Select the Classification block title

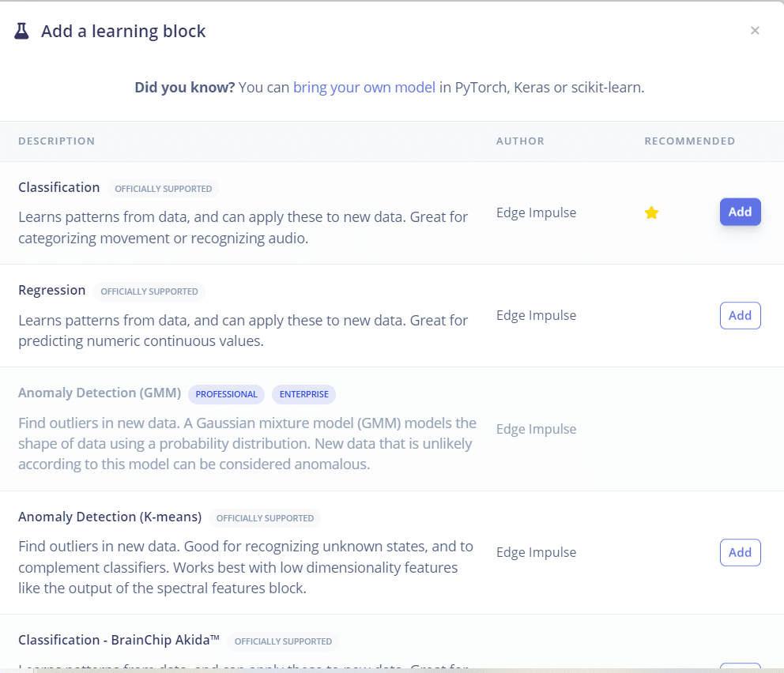pyautogui.click(x=59, y=187)
